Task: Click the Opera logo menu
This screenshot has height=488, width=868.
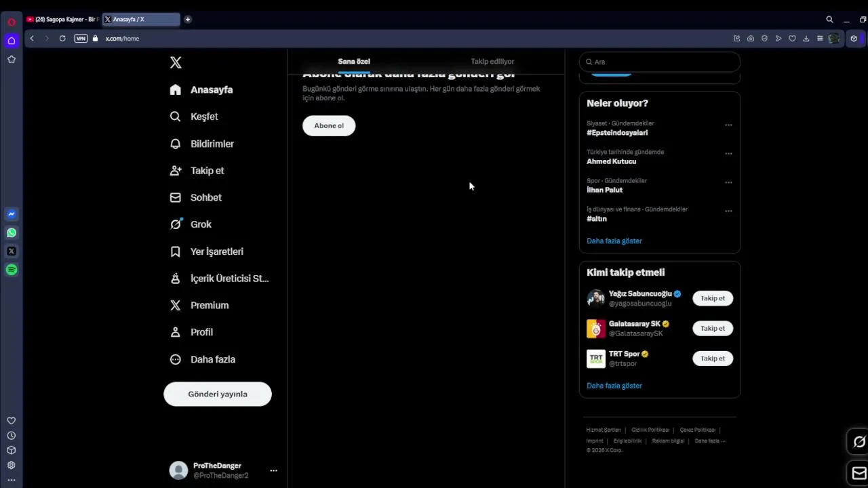Action: [x=12, y=22]
